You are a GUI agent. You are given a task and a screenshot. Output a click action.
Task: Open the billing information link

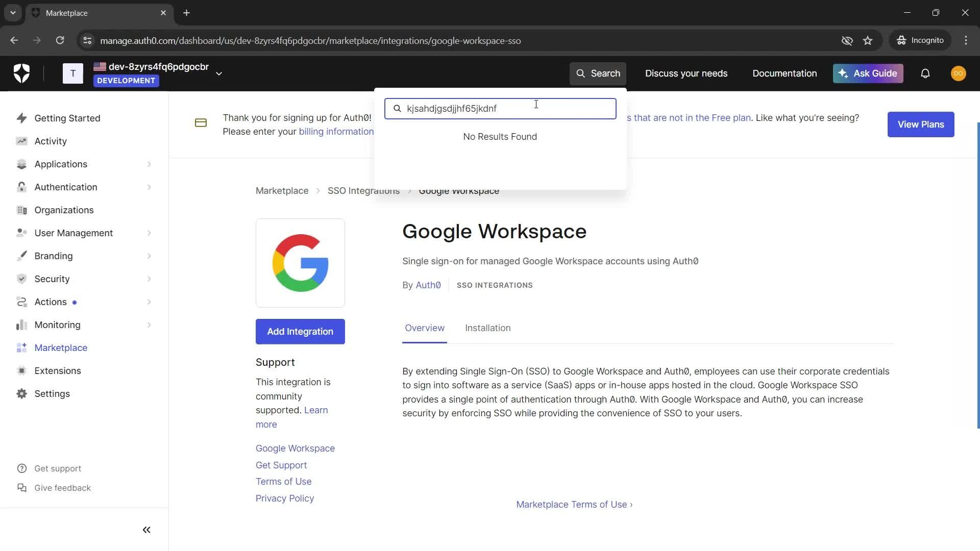(x=336, y=132)
